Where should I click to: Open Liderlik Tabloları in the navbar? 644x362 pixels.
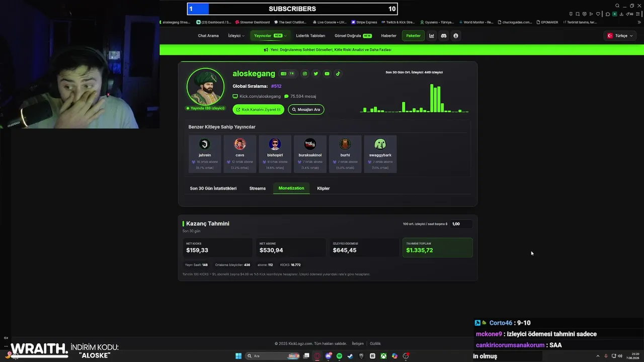click(310, 36)
